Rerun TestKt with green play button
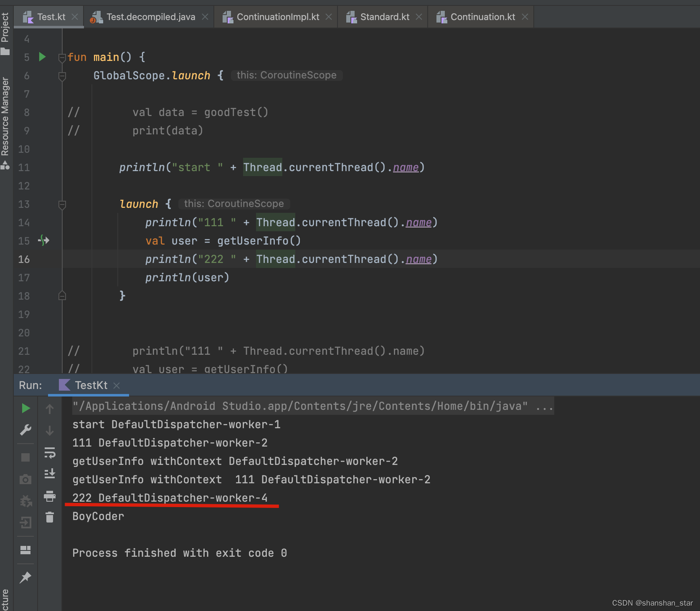 [25, 408]
